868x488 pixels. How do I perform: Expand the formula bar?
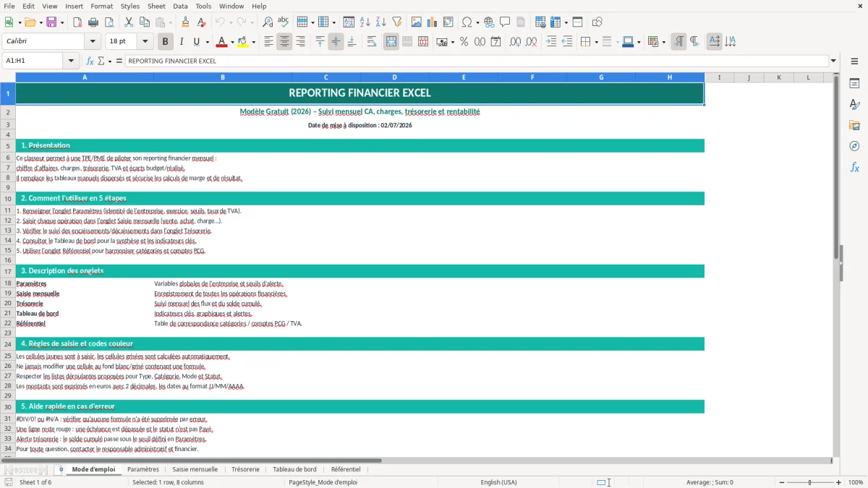pos(834,61)
